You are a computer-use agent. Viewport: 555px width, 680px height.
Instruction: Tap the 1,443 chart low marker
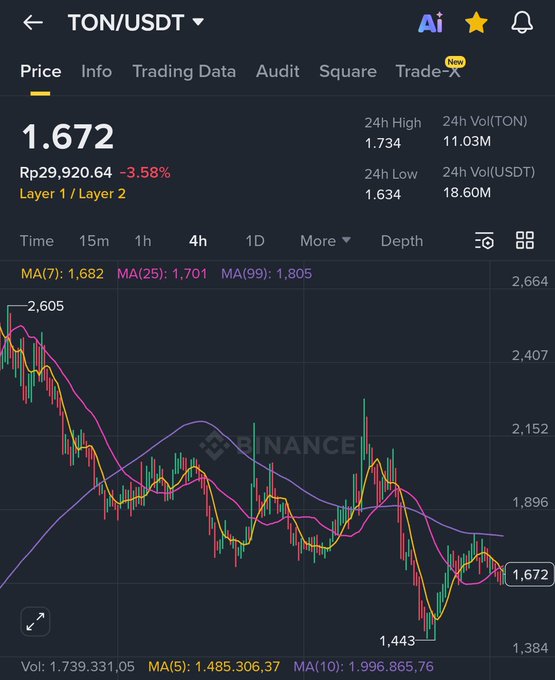[397, 641]
